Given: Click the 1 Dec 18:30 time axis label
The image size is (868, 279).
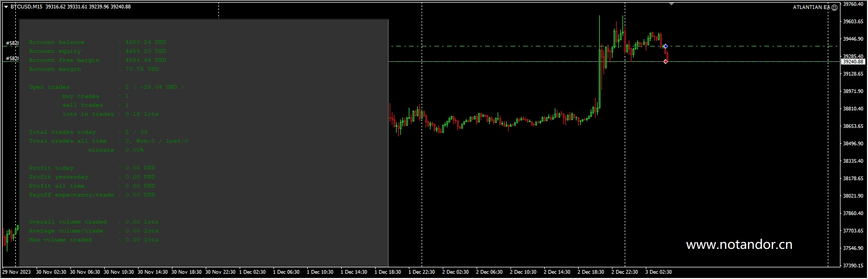Looking at the screenshot, I should [x=388, y=272].
